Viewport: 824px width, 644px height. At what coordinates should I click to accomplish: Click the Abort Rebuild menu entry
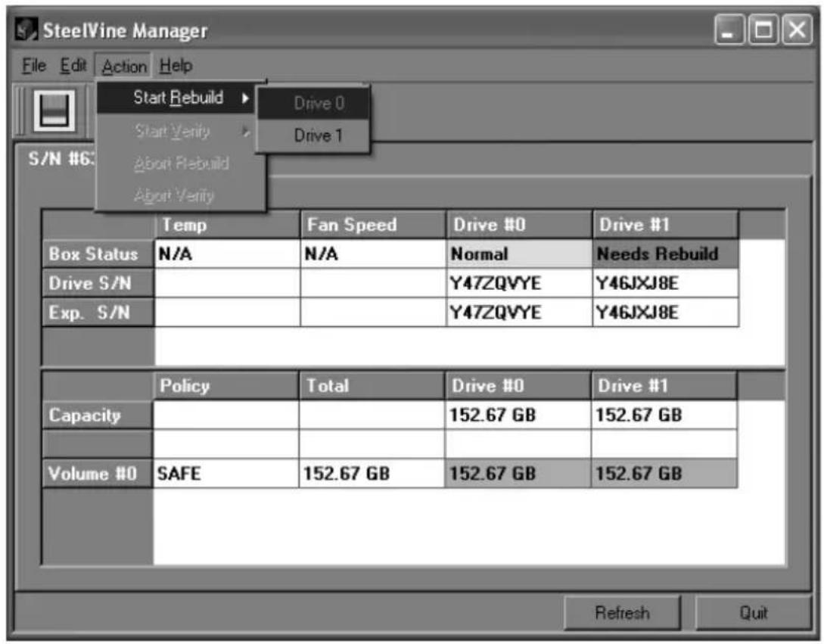click(182, 163)
